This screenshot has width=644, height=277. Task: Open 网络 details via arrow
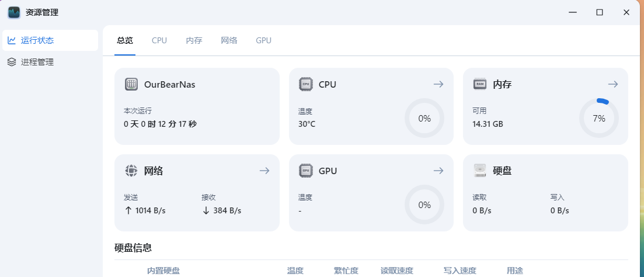coord(264,171)
